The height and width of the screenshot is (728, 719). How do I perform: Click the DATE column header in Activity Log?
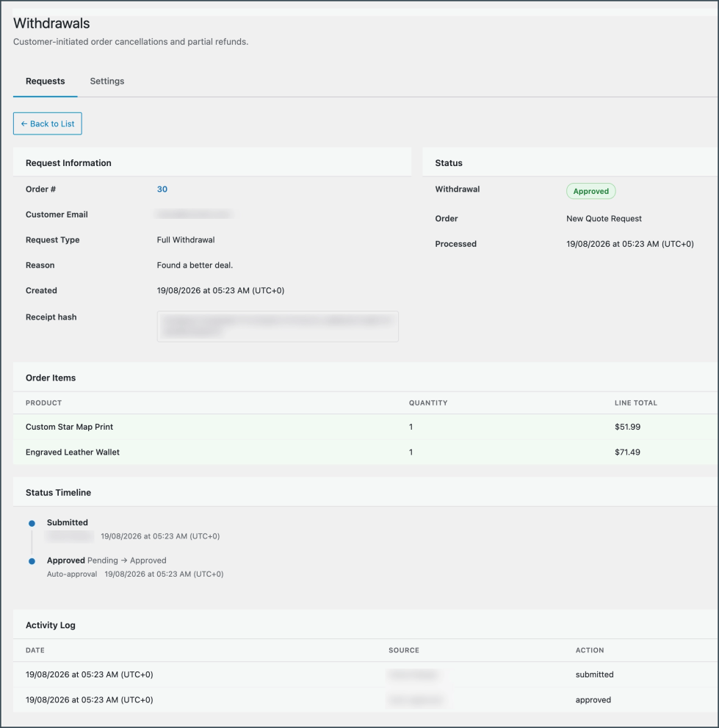click(35, 650)
